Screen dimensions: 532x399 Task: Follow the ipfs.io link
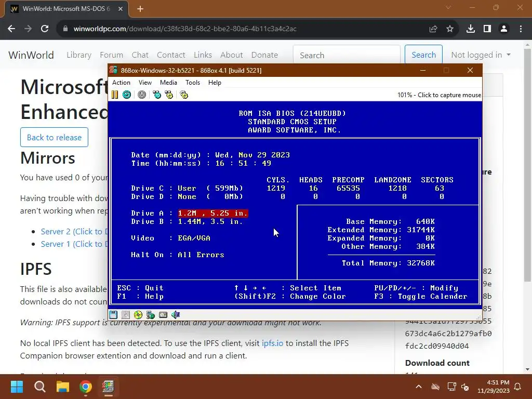272,343
